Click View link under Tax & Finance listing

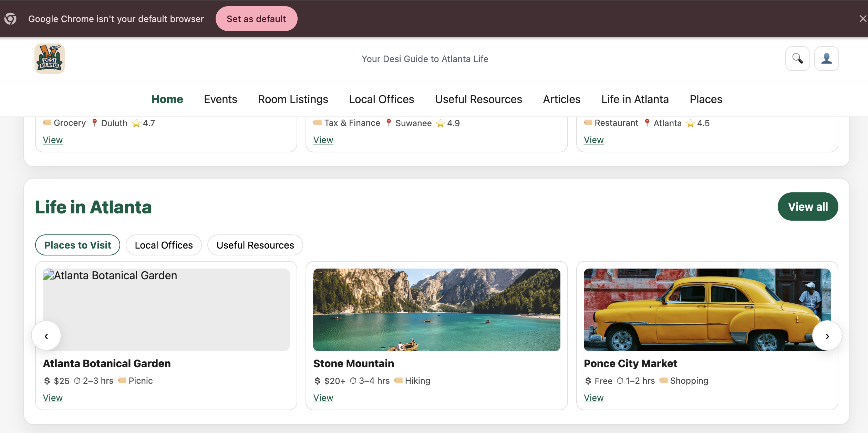[323, 140]
